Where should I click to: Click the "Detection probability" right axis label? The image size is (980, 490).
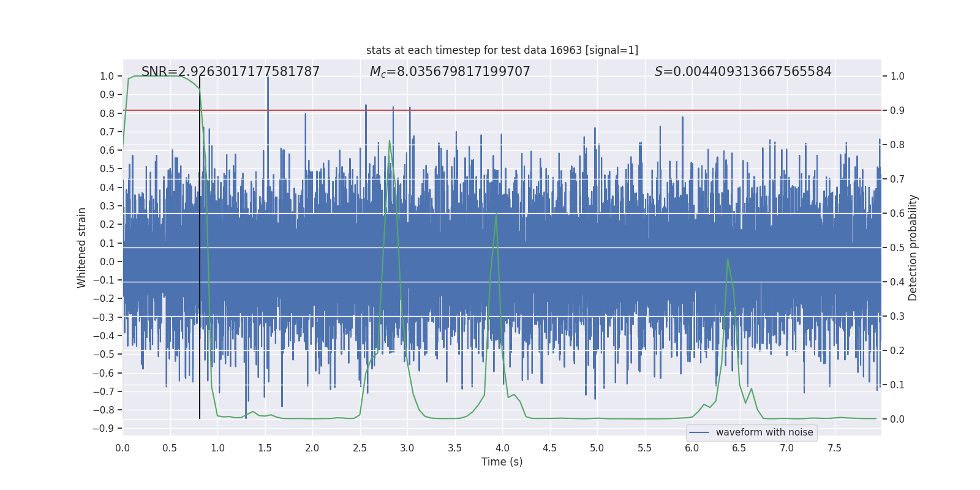pyautogui.click(x=913, y=247)
